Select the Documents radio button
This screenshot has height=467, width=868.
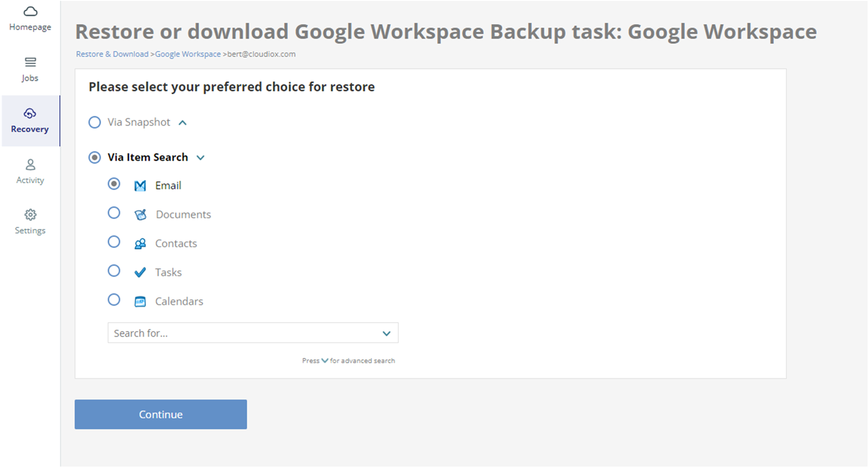coord(114,213)
